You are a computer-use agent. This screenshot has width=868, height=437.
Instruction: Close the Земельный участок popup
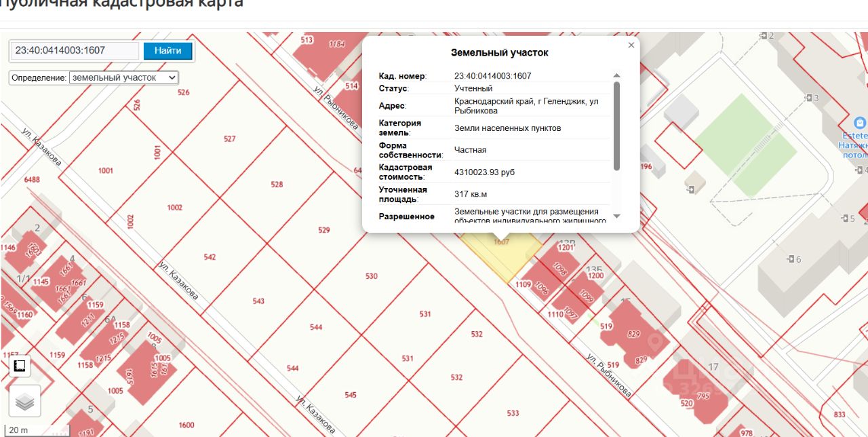pos(631,45)
